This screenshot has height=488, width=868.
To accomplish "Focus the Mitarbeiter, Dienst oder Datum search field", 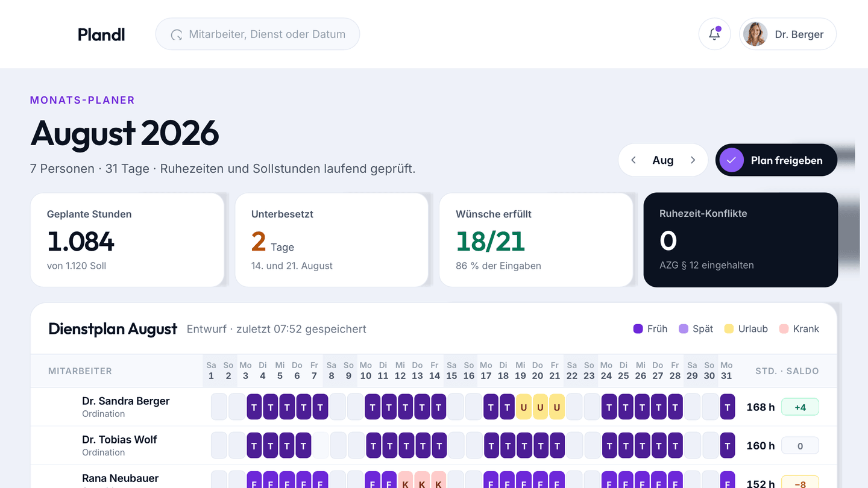I will [257, 34].
